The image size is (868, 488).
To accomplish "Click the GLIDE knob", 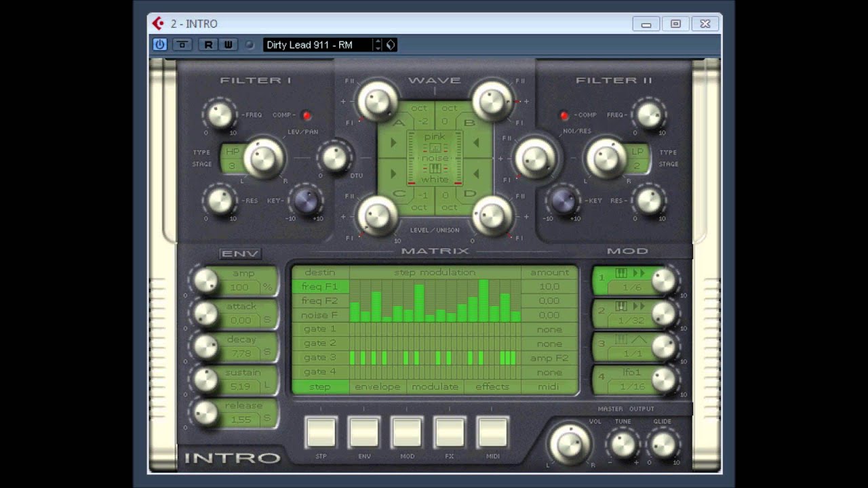I will (x=663, y=445).
